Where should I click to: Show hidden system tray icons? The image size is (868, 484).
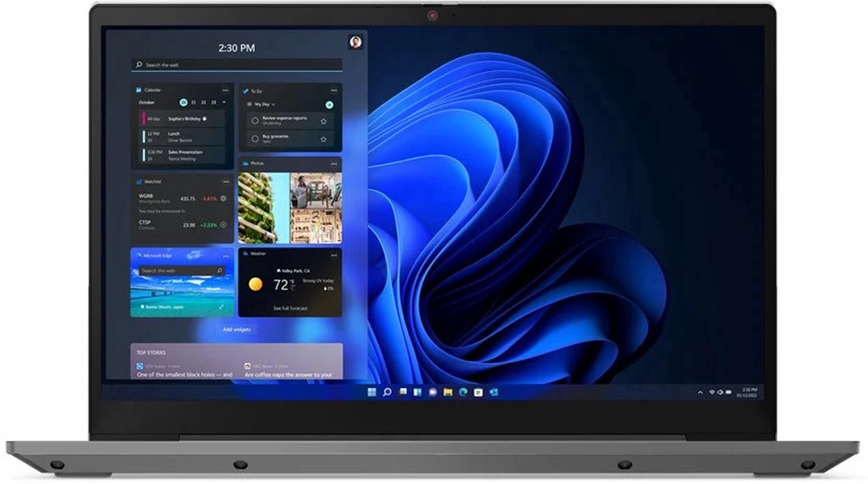coord(700,392)
